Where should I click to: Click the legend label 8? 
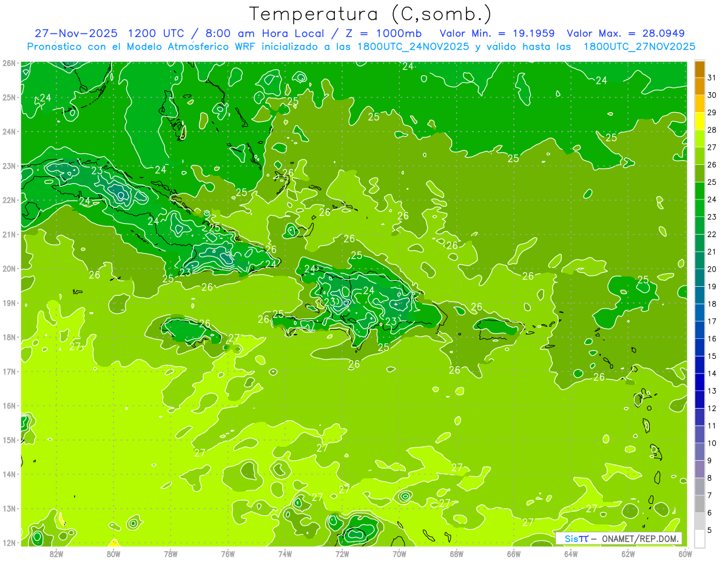point(710,478)
